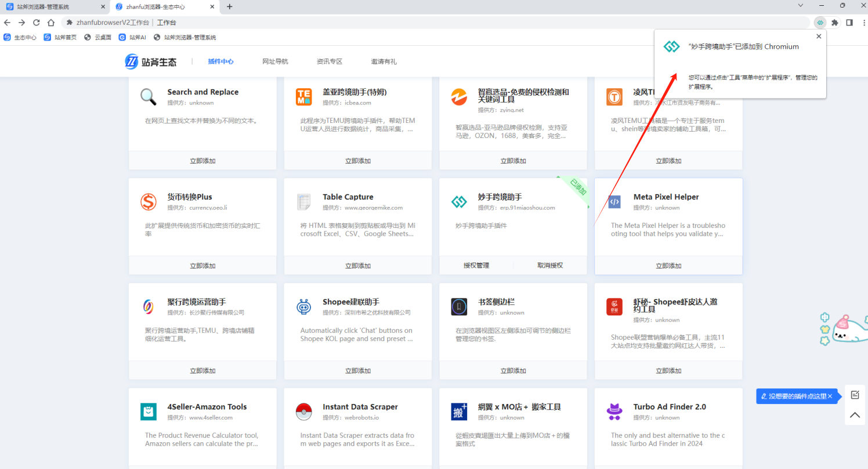
Task: Click the 聚行跨境运营助手 colorful icon
Action: click(x=149, y=307)
